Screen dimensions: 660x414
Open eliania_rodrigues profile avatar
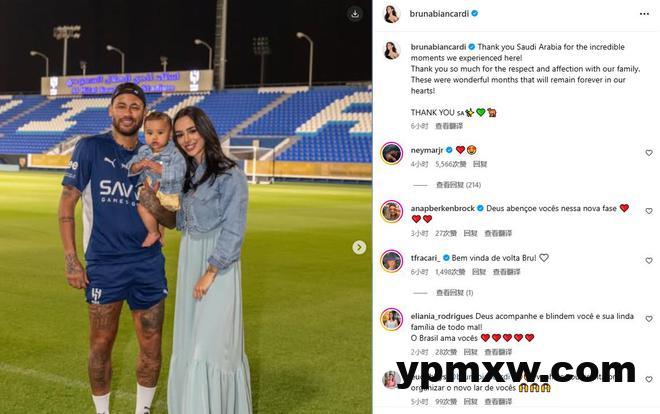click(x=392, y=319)
